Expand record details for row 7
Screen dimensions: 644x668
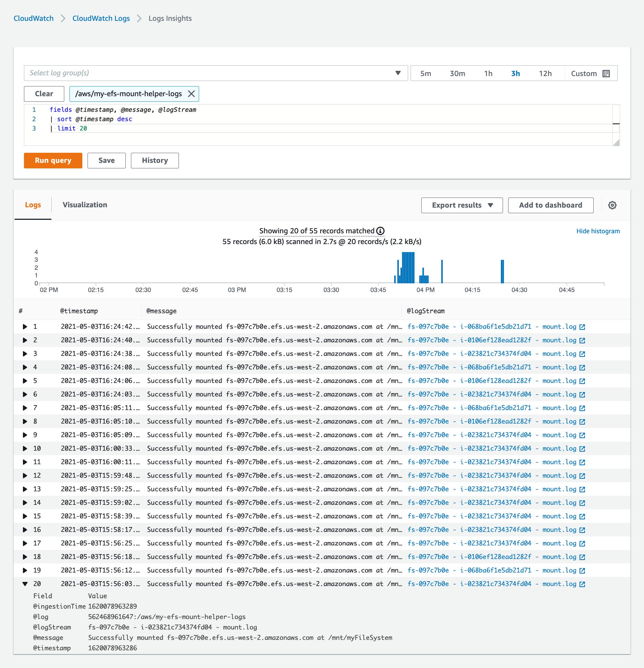[x=25, y=408]
